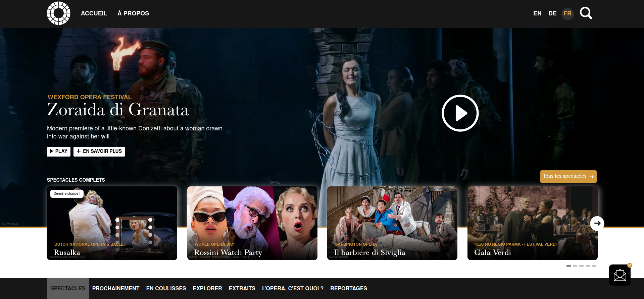Screen dimensions: 644x299
Task: Click the PLAY button
Action: pos(59,152)
